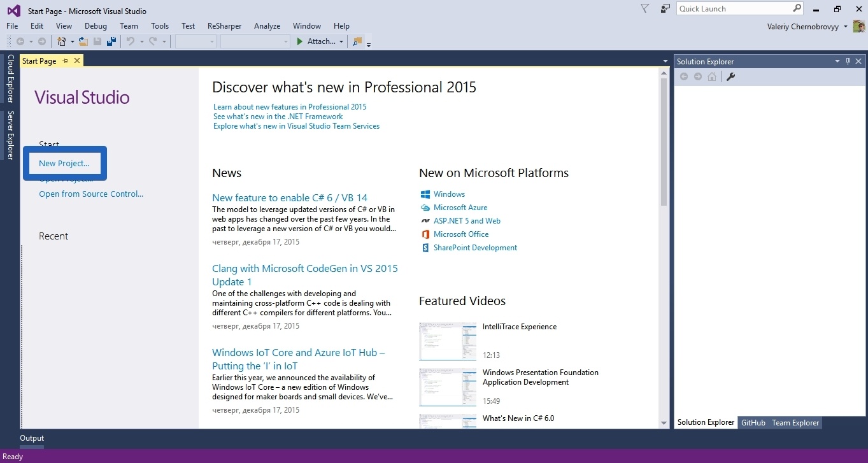
Task: Click the Quick Launch magnifier icon
Action: [x=797, y=8]
